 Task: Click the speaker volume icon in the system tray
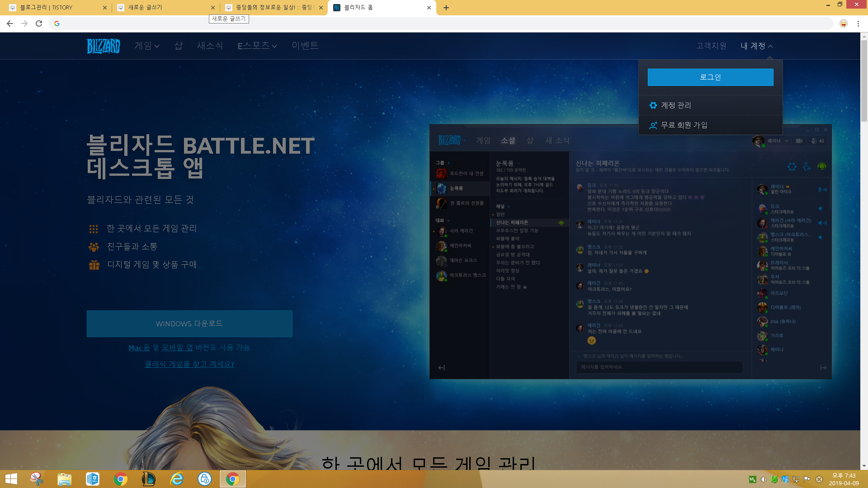click(x=764, y=479)
